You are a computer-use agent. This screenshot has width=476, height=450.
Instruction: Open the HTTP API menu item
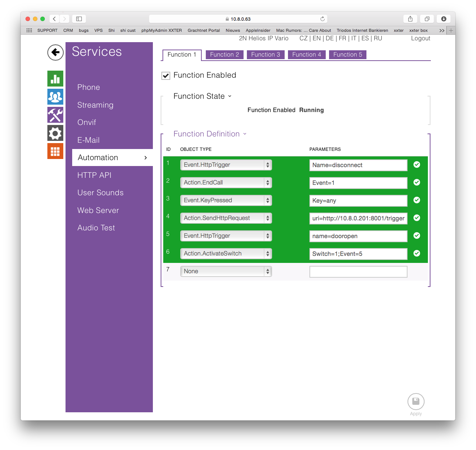[94, 175]
